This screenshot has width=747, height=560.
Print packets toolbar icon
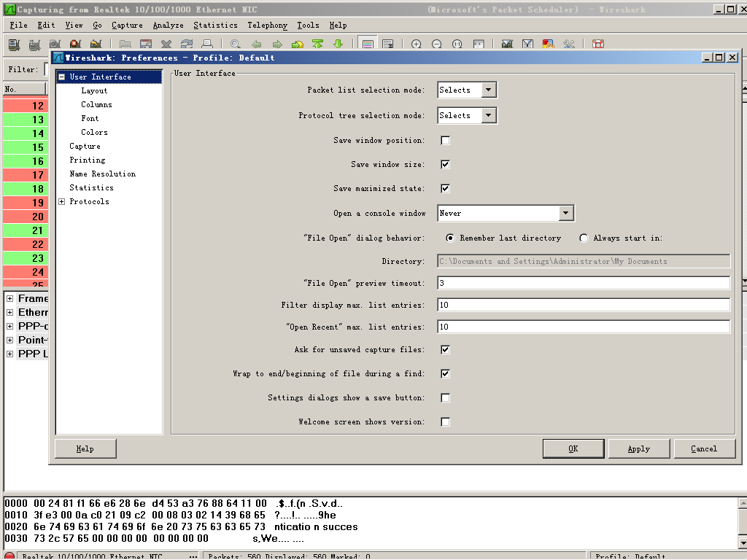click(207, 44)
